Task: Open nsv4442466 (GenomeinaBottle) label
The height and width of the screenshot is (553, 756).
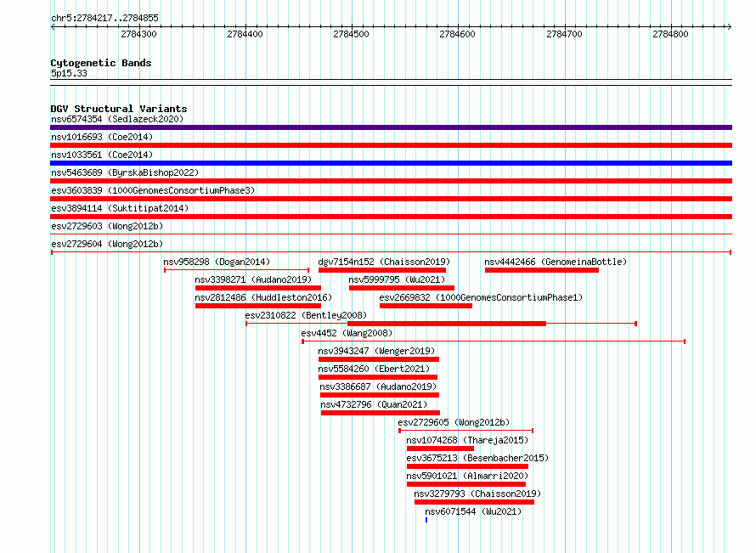Action: pos(556,262)
